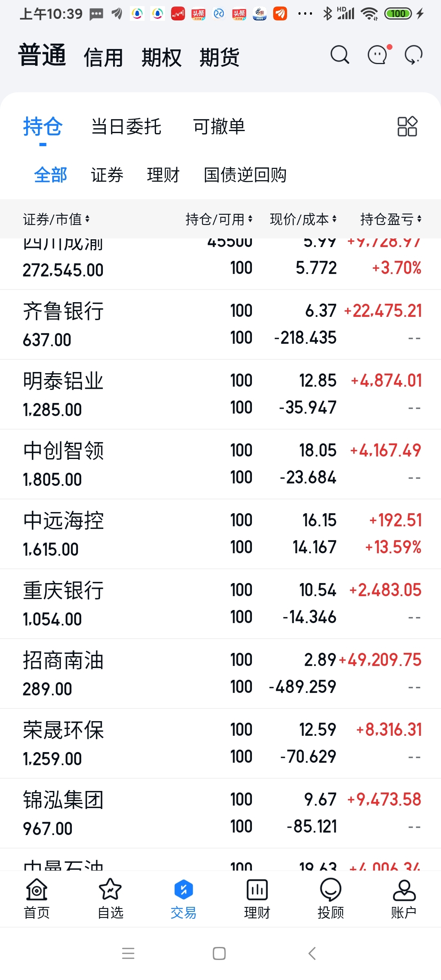The height and width of the screenshot is (980, 441).
Task: Open the message chat icon
Action: point(379,54)
